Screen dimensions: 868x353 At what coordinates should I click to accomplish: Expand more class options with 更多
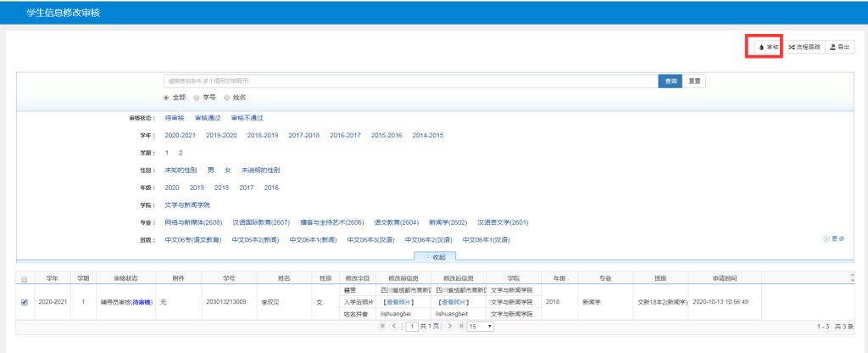[833, 238]
